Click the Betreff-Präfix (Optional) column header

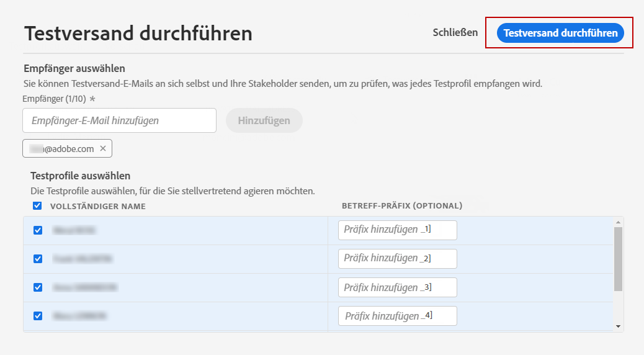401,205
